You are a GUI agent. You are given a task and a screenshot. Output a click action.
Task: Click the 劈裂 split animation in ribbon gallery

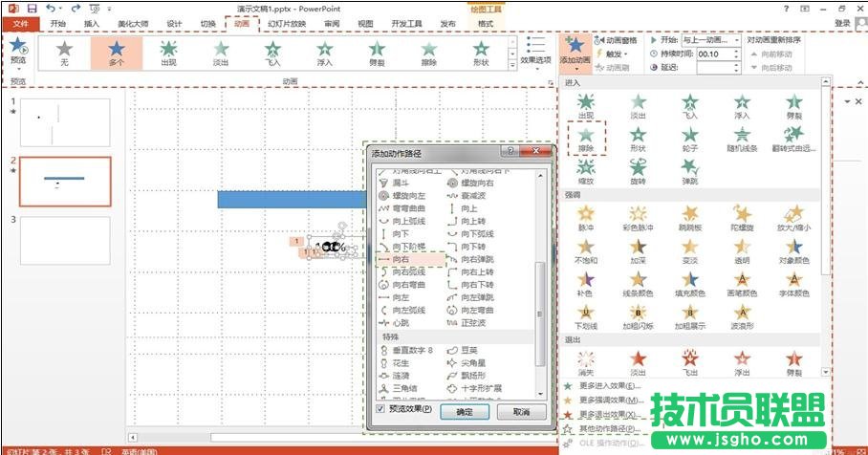coord(377,54)
